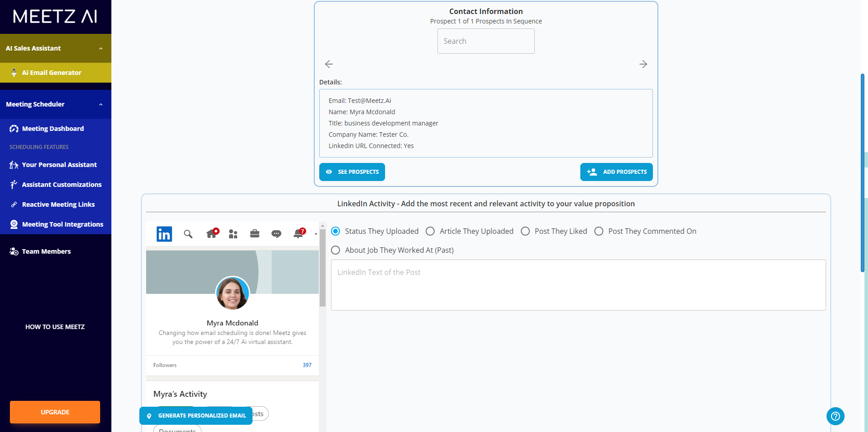Select Status They Uploaded option

335,231
